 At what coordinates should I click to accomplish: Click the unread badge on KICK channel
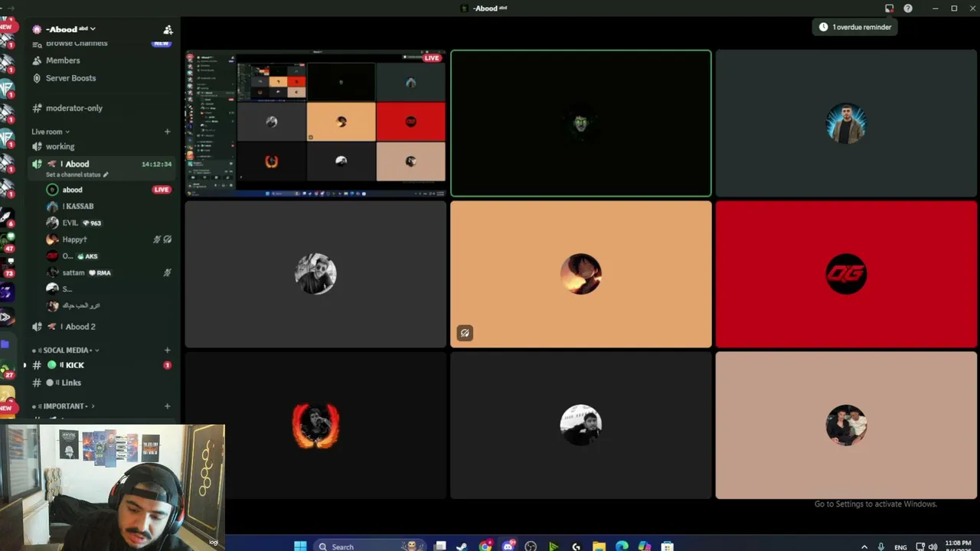click(167, 365)
